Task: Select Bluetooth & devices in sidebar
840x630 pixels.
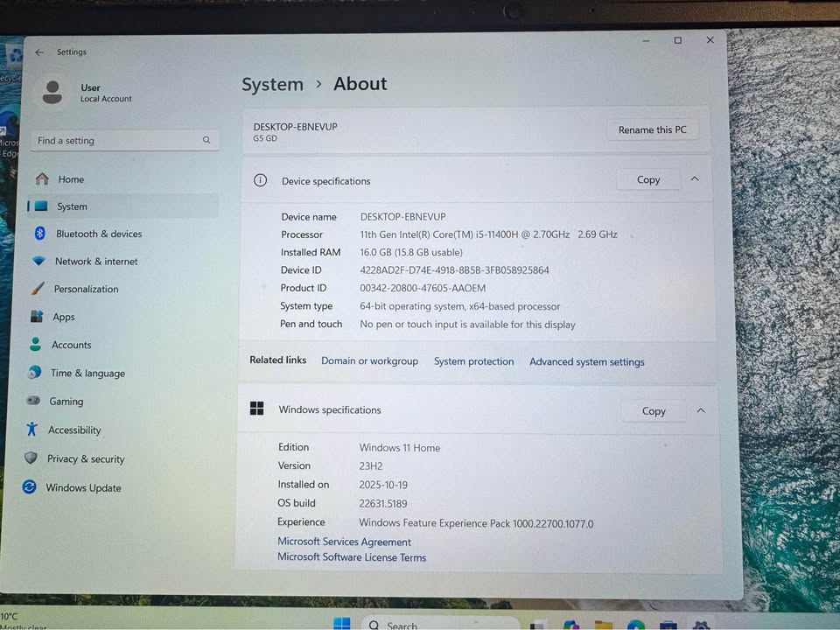Action: click(x=122, y=234)
